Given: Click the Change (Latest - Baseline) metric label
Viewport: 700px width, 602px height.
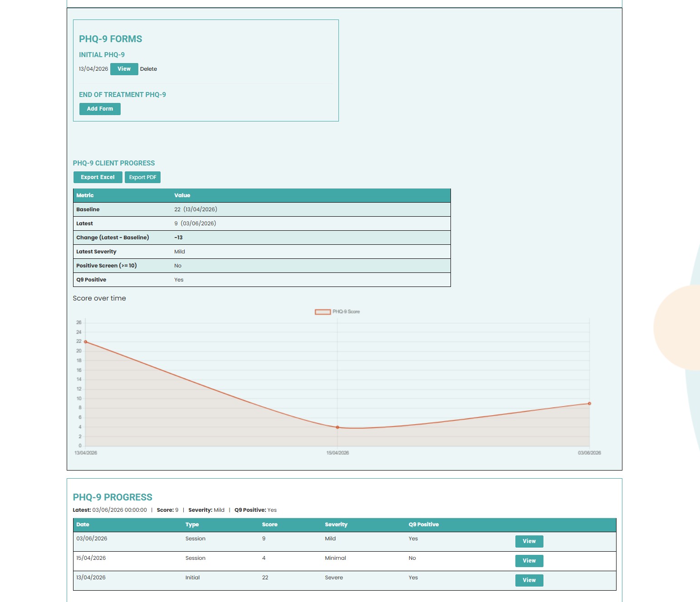Looking at the screenshot, I should point(113,238).
